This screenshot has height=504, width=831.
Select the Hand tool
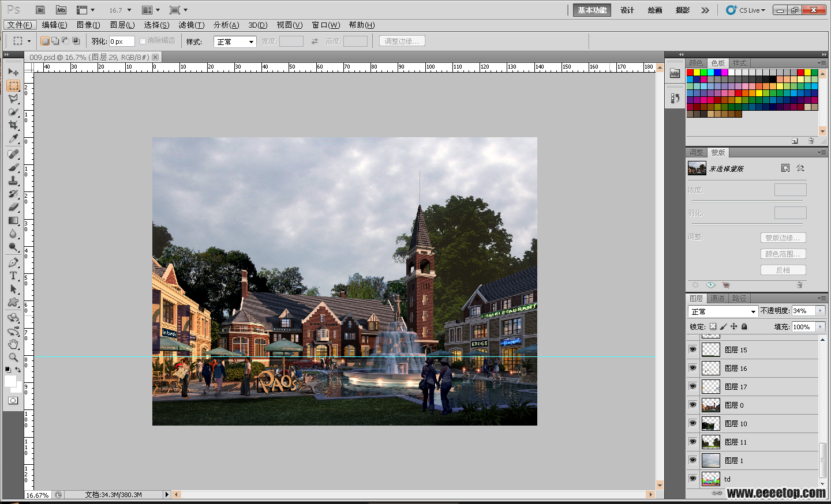pos(13,344)
